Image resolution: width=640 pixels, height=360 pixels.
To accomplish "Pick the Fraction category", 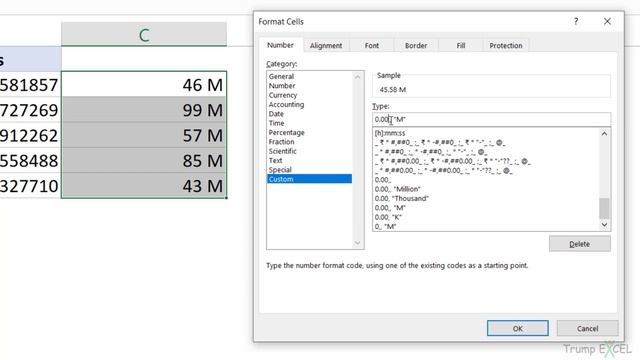I will click(x=309, y=142).
